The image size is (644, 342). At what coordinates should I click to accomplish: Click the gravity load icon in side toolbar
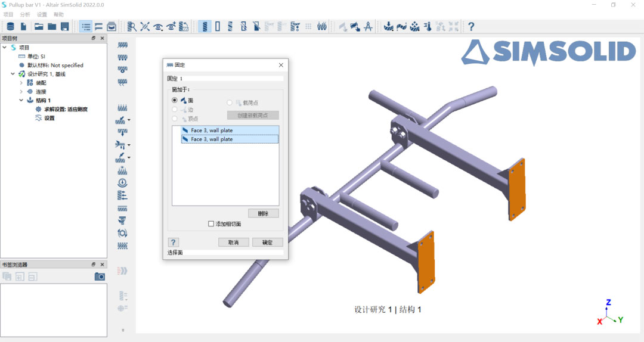click(x=122, y=183)
